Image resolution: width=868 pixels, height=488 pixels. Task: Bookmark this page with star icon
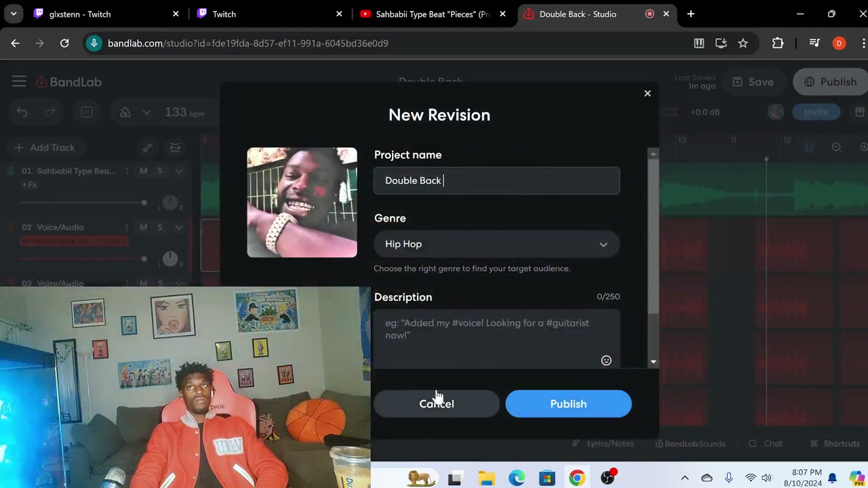click(743, 43)
